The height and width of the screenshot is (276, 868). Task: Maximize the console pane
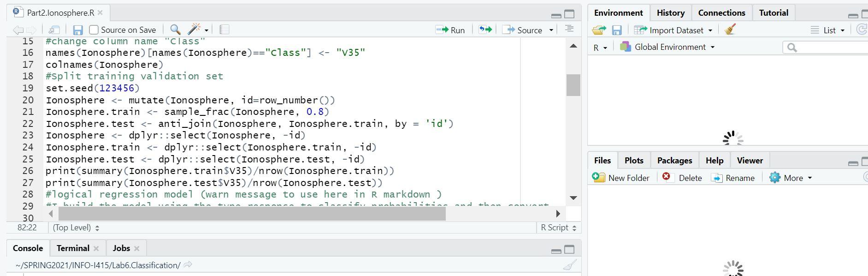coord(570,250)
